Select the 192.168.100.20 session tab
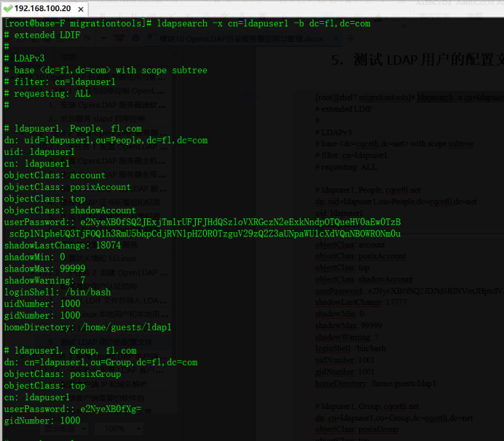Image resolution: width=504 pixels, height=441 pixels. click(44, 8)
